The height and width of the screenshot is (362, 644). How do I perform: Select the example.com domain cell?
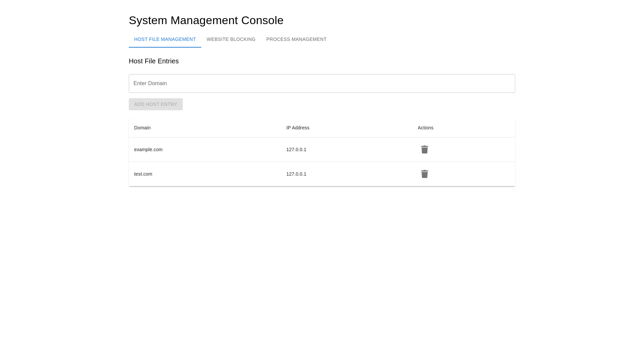click(205, 149)
